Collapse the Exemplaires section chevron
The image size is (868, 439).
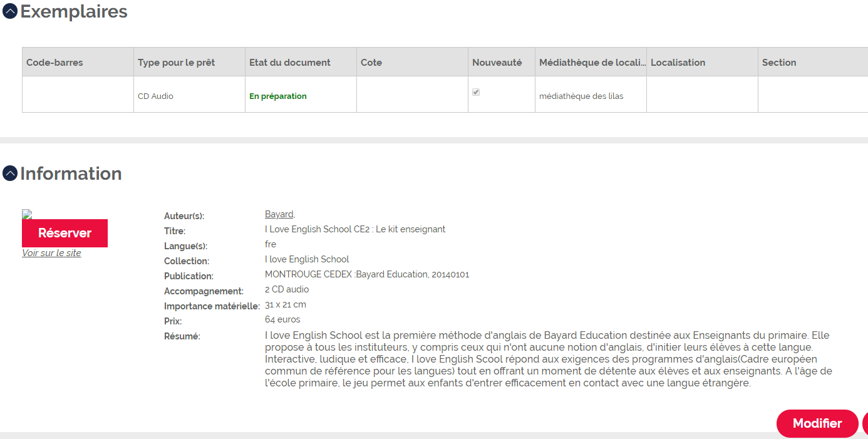[x=10, y=11]
